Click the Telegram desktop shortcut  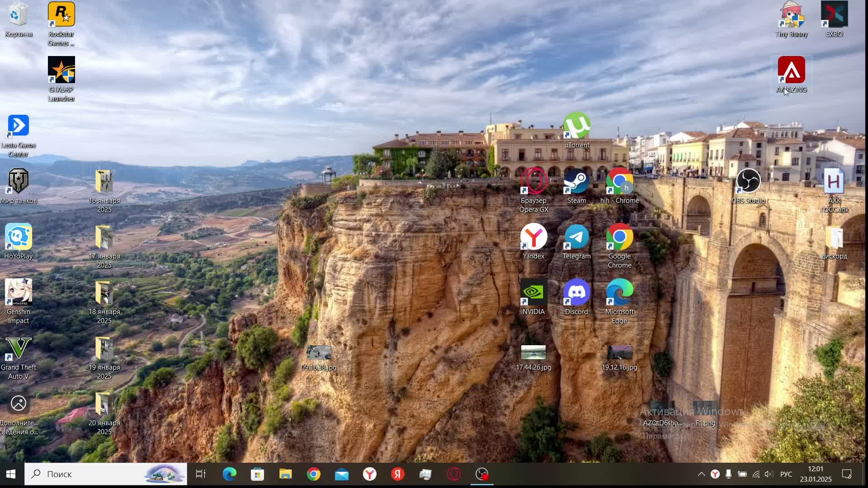click(x=576, y=242)
